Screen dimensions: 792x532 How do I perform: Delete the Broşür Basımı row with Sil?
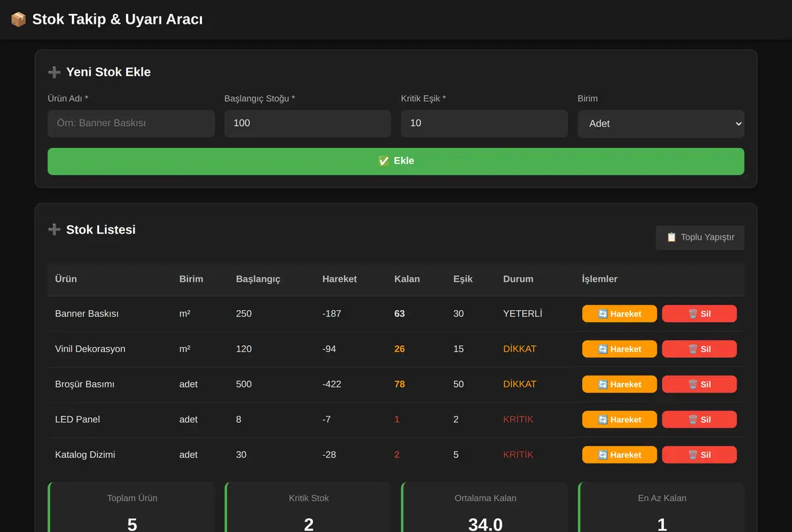coord(700,384)
